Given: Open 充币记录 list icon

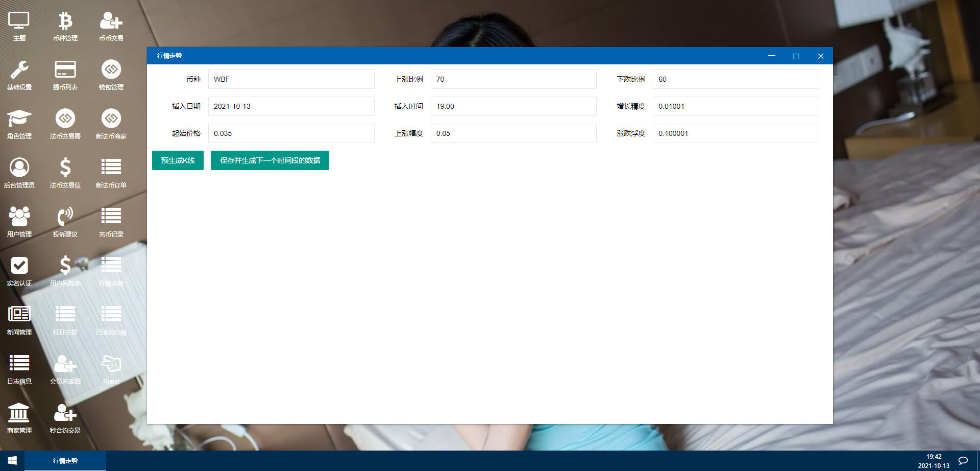Looking at the screenshot, I should tap(111, 223).
